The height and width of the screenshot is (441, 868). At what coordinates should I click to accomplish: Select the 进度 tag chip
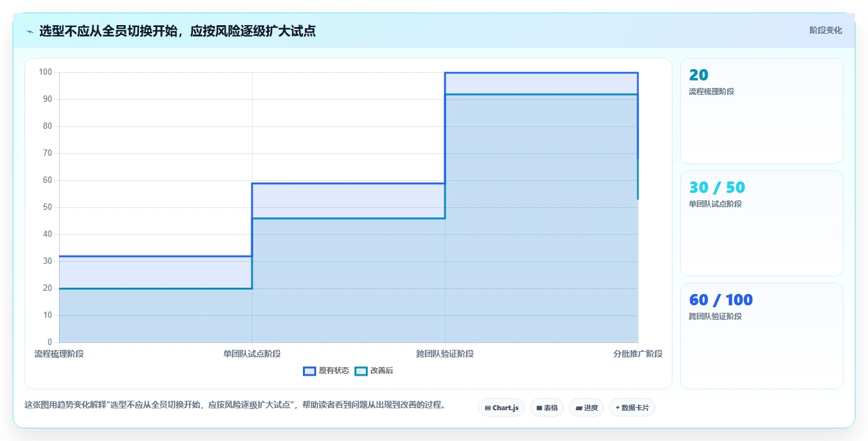click(586, 408)
